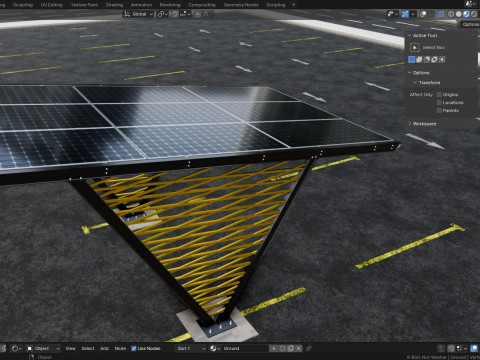Open the UV Editing workspace tab
The height and width of the screenshot is (360, 480).
pos(52,5)
